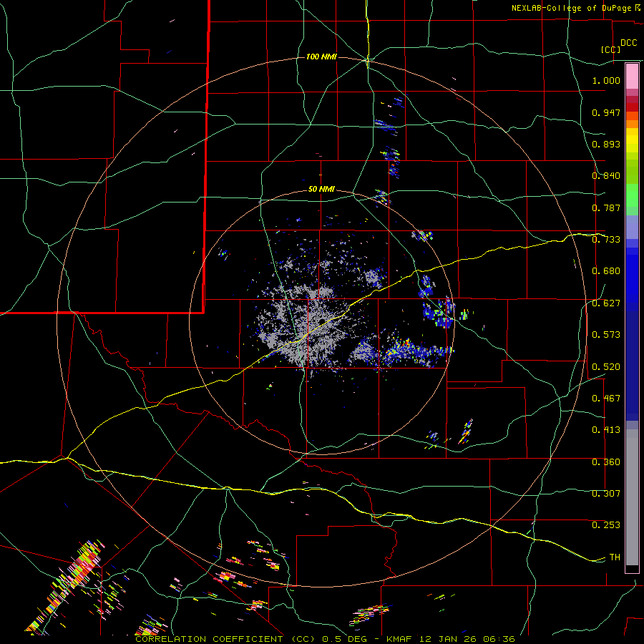Viewport: 644px width, 644px height.
Task: Select the 0.680 color scale value
Action: 606,271
